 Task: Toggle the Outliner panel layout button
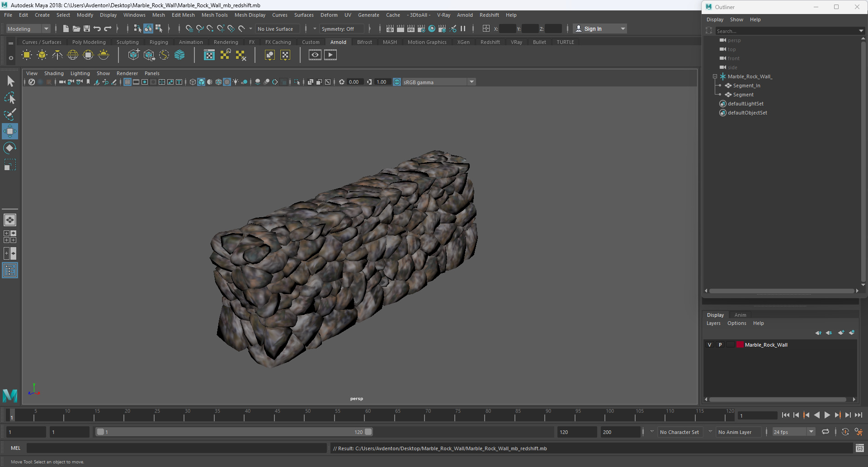point(10,271)
